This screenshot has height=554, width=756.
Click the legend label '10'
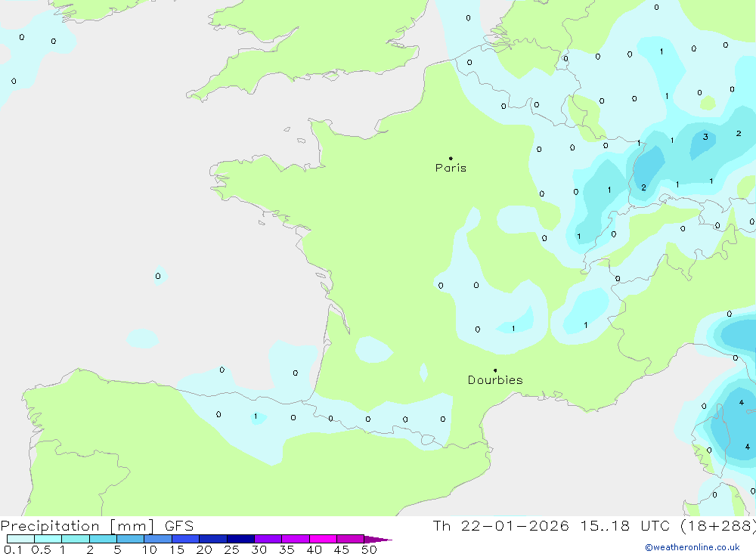[x=150, y=549]
